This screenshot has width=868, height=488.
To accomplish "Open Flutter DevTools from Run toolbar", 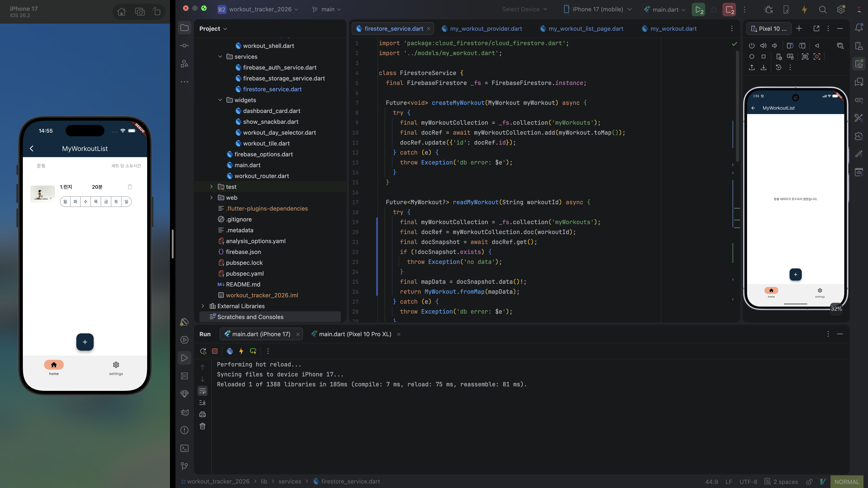I will tap(230, 351).
